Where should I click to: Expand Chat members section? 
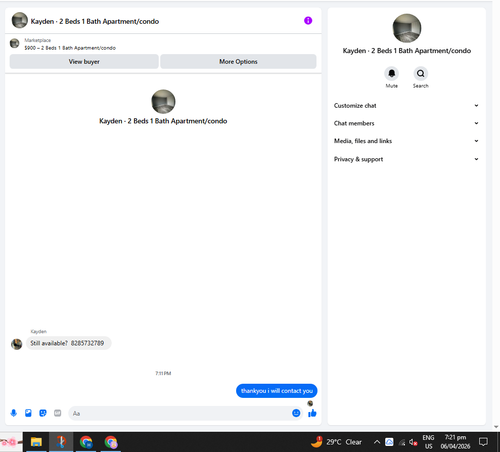(x=406, y=123)
